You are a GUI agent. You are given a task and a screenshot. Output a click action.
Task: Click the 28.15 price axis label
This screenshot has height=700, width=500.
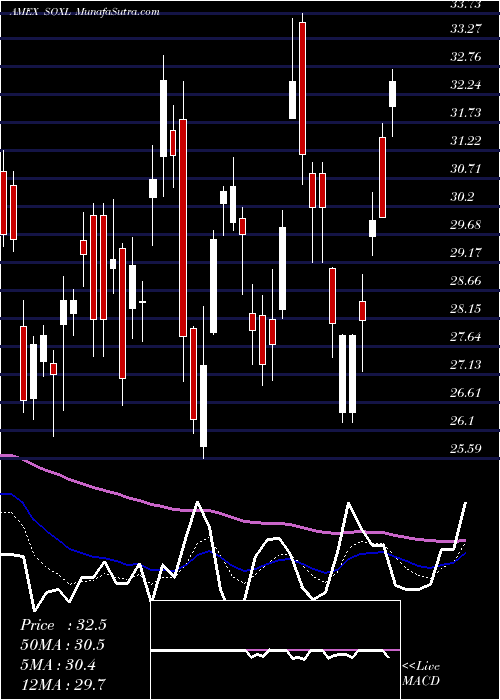click(467, 309)
